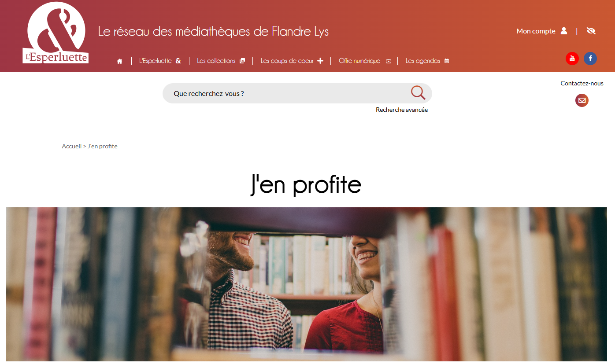The image size is (615, 364).
Task: Expand the Les collections menu
Action: 221,61
